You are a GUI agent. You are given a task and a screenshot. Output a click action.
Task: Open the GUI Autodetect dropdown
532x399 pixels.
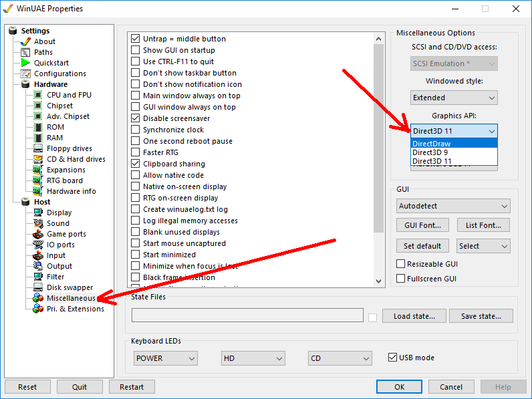click(453, 206)
